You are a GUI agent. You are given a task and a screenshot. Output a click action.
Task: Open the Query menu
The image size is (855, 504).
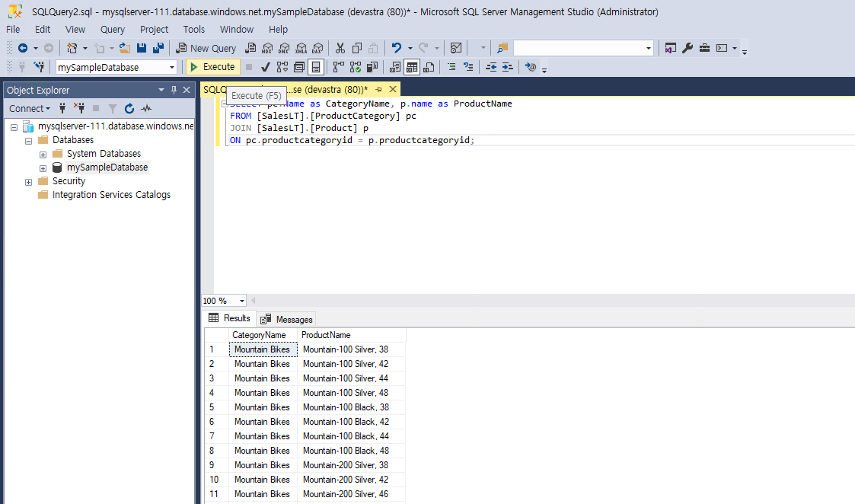point(113,30)
